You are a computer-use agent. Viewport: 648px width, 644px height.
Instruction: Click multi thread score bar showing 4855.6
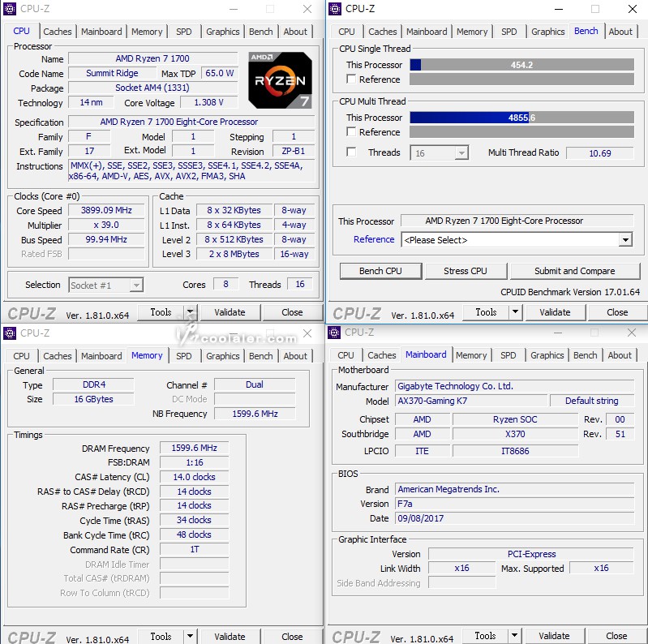click(x=522, y=118)
